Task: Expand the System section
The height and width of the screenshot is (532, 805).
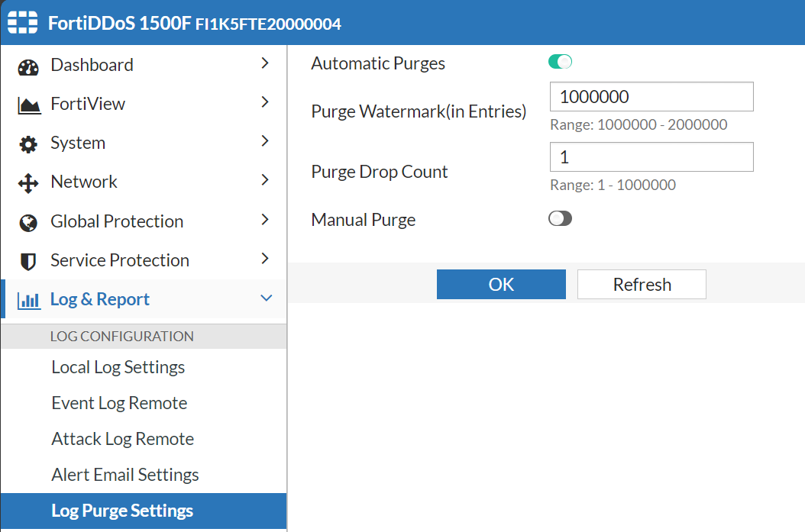Action: [x=266, y=143]
